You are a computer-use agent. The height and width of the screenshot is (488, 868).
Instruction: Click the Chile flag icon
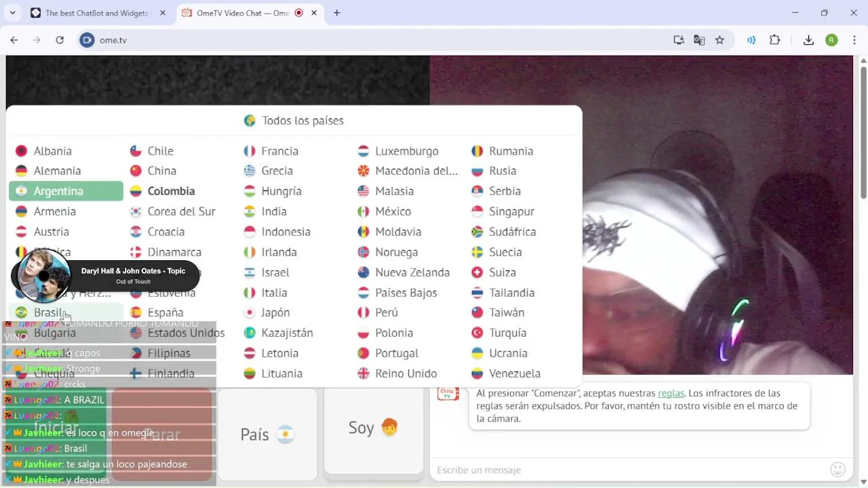pyautogui.click(x=136, y=151)
